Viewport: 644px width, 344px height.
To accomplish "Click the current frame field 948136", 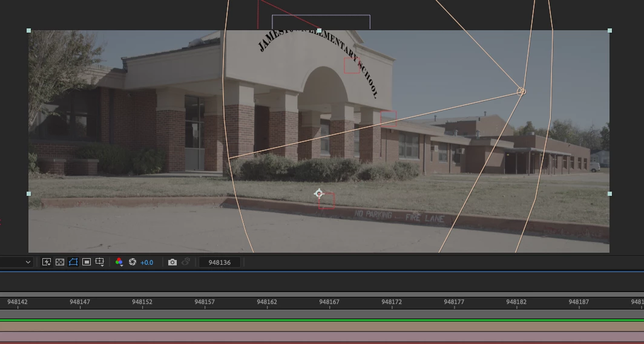I will (x=219, y=262).
